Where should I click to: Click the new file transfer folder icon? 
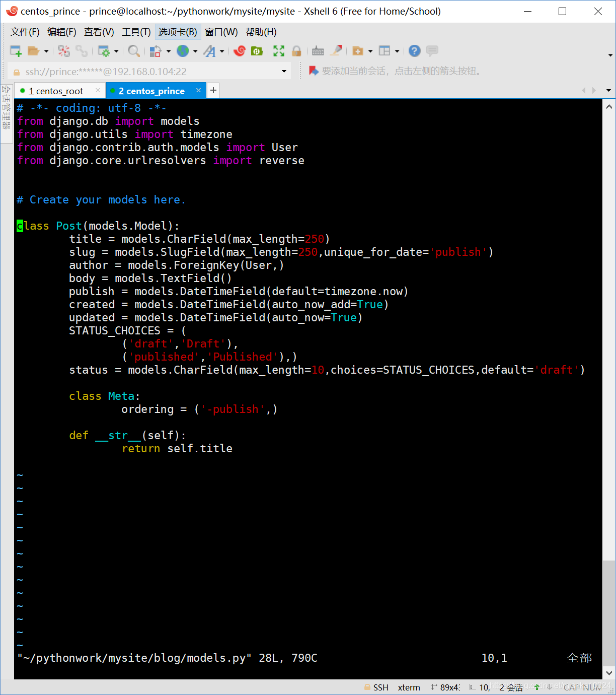coord(358,51)
